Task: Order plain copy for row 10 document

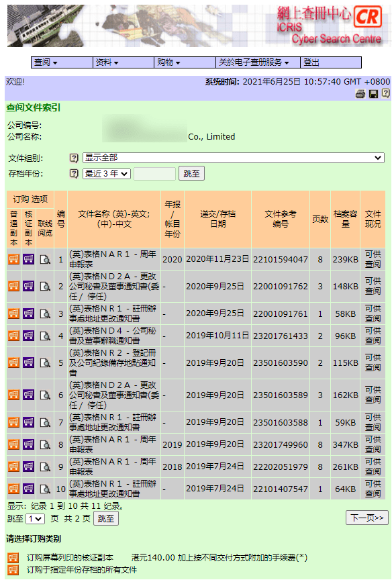Action: (x=13, y=489)
